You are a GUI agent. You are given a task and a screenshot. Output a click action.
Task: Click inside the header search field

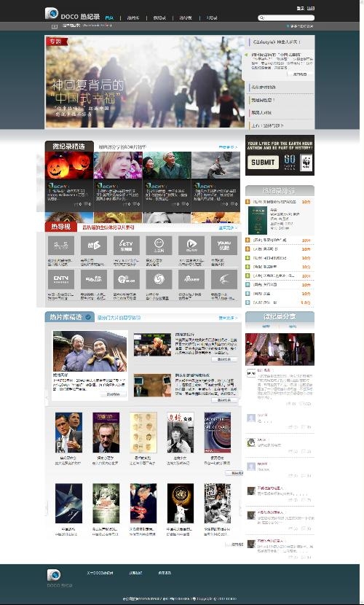(288, 17)
